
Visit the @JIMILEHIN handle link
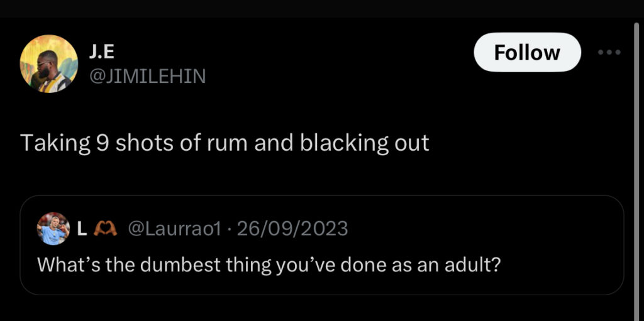pyautogui.click(x=147, y=75)
